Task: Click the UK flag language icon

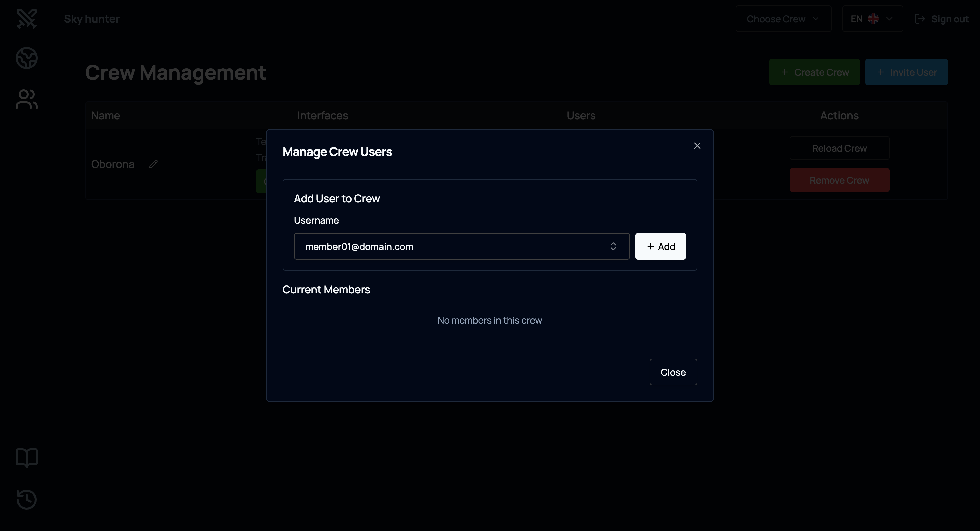Action: tap(873, 19)
